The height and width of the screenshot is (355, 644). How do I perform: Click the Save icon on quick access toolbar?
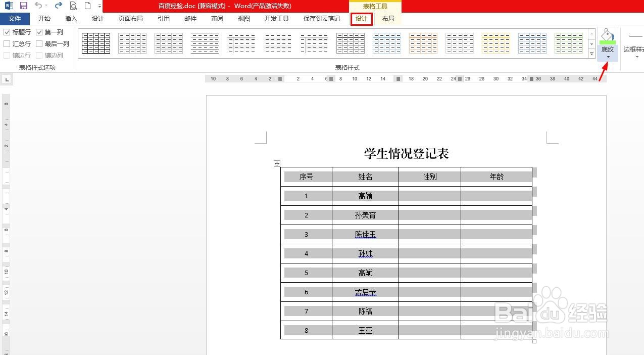pos(24,5)
